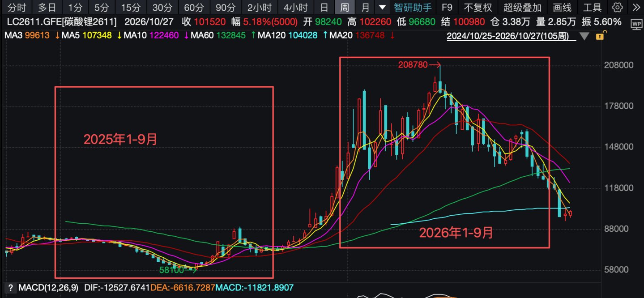Select the 90分 timeframe
Screen dimensions: 644x298
tap(226, 8)
